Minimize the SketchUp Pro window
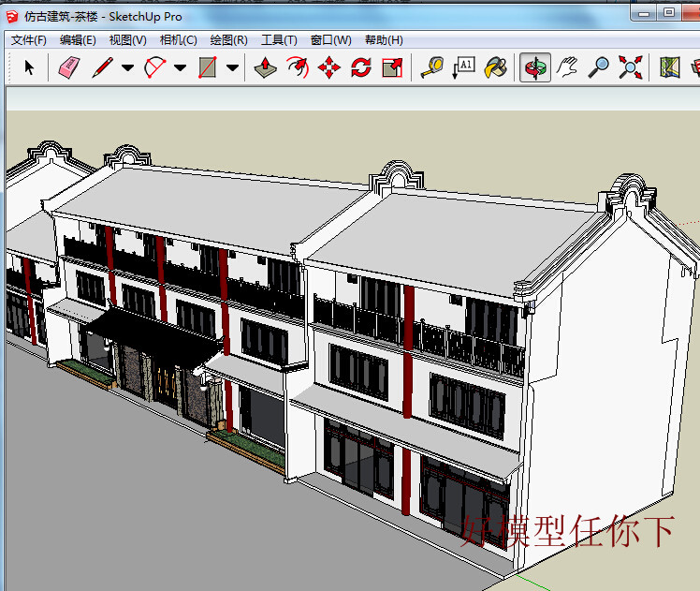This screenshot has width=700, height=591. (x=643, y=13)
